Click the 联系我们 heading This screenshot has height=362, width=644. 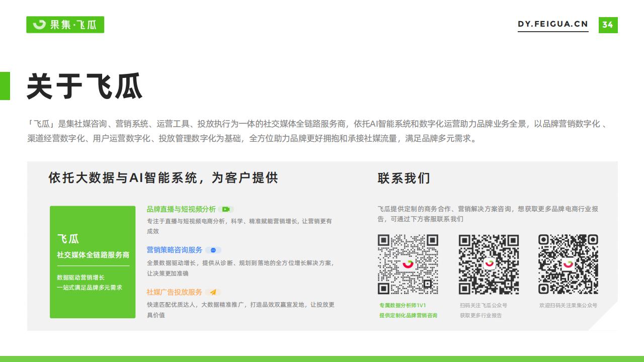(404, 178)
